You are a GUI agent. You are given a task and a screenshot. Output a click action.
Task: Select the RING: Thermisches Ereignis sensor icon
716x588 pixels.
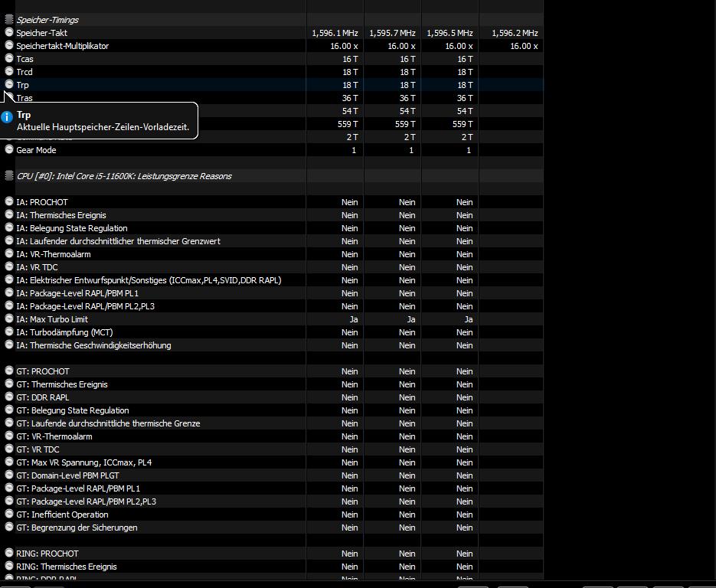tap(9, 566)
